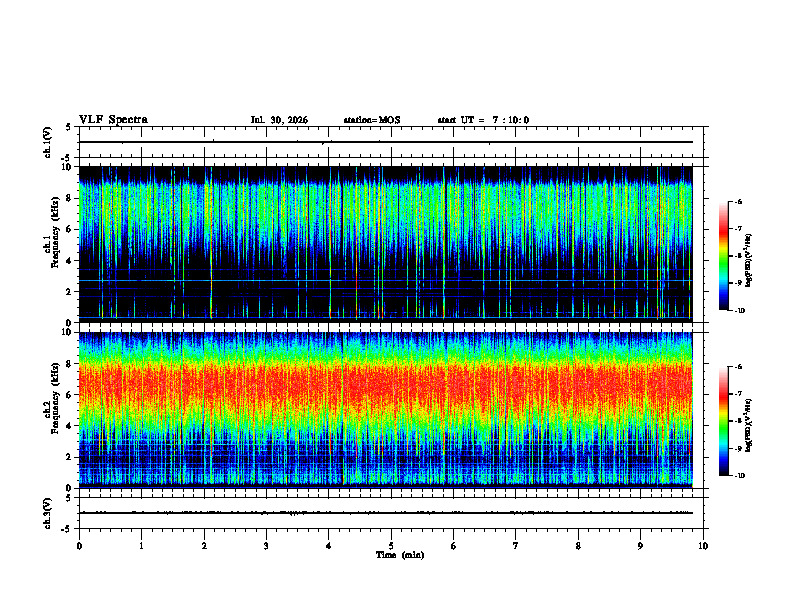Click time axis tick label '1'
This screenshot has height=612, width=792.
tap(141, 546)
